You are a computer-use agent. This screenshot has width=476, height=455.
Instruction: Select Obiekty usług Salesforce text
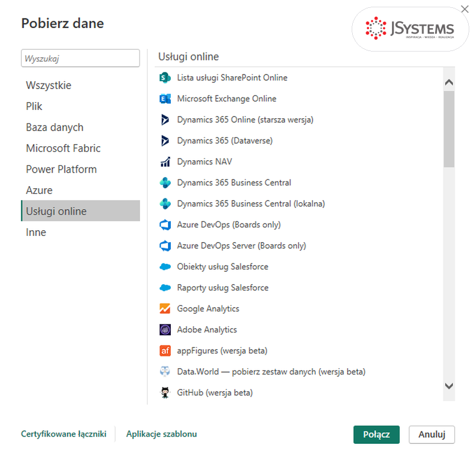click(222, 267)
